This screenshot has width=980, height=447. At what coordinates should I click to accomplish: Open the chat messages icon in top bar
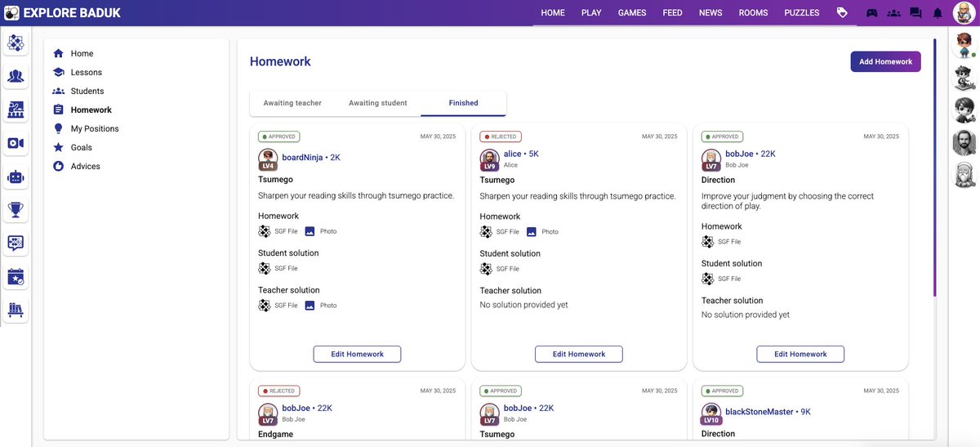(915, 13)
